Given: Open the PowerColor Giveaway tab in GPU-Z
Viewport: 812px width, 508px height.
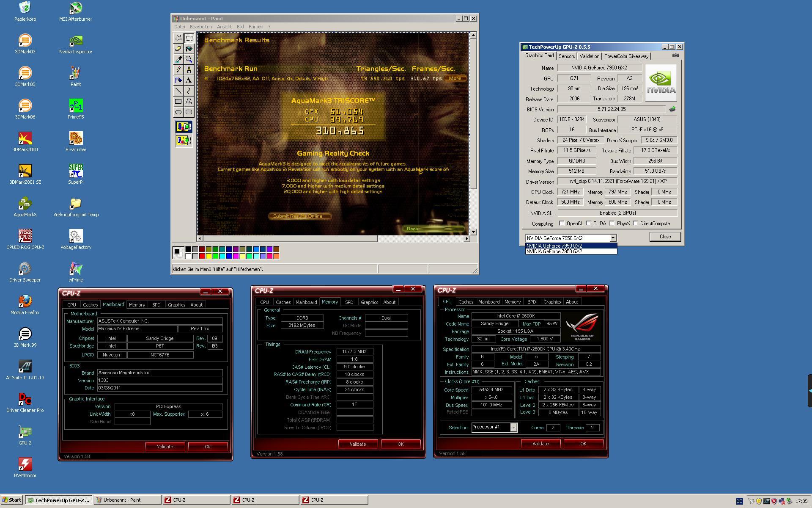Looking at the screenshot, I should tap(626, 56).
